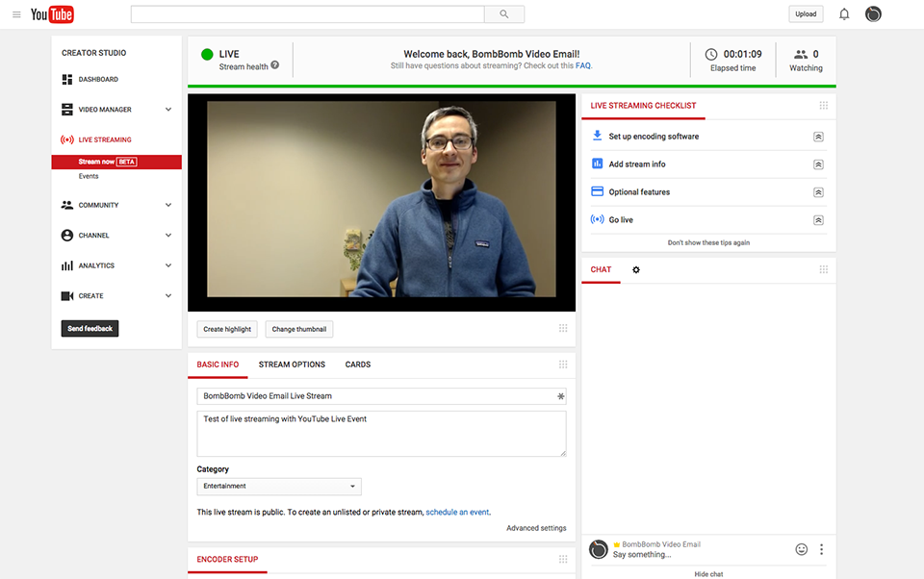Image resolution: width=924 pixels, height=579 pixels.
Task: Click the Basic Info panel drag handle
Action: tap(563, 364)
